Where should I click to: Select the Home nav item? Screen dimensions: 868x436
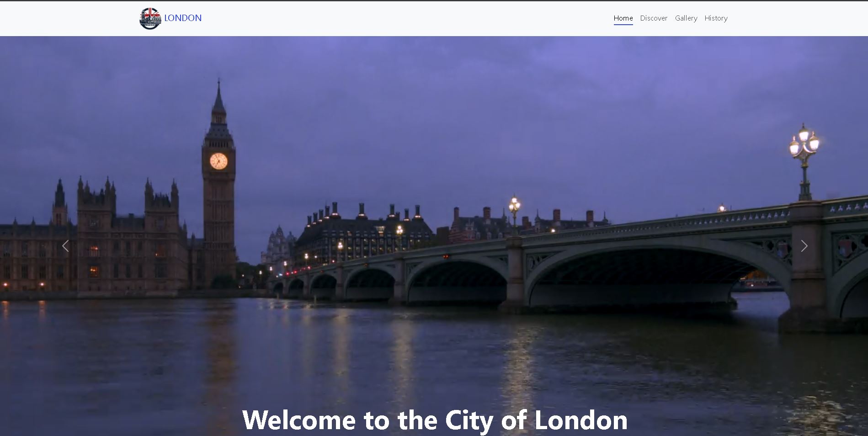tap(623, 18)
